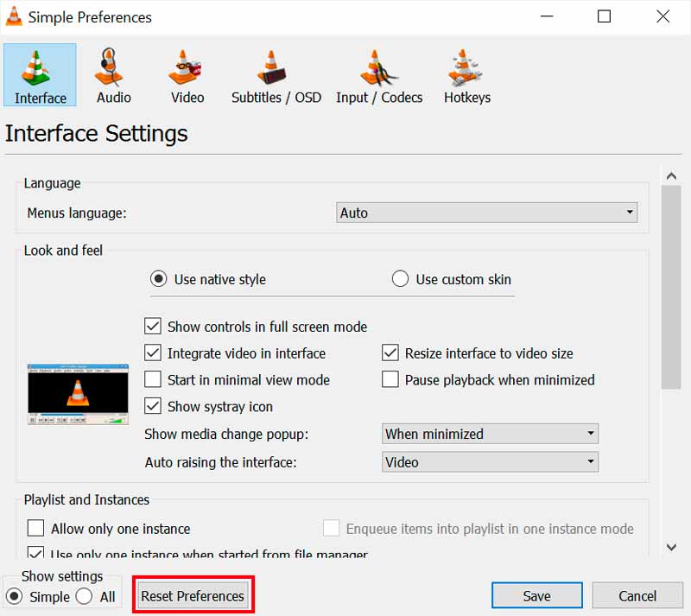
Task: Open the Menus language dropdown
Action: point(486,213)
